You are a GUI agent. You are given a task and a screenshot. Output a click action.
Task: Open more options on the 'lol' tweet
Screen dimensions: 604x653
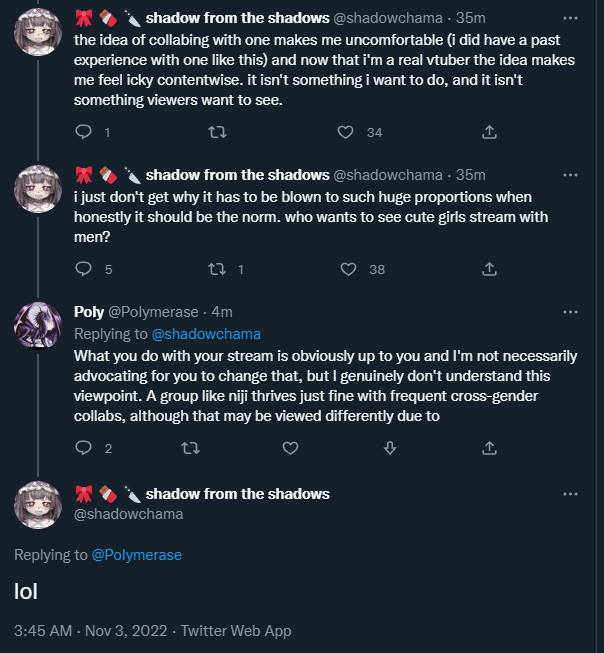[570, 494]
